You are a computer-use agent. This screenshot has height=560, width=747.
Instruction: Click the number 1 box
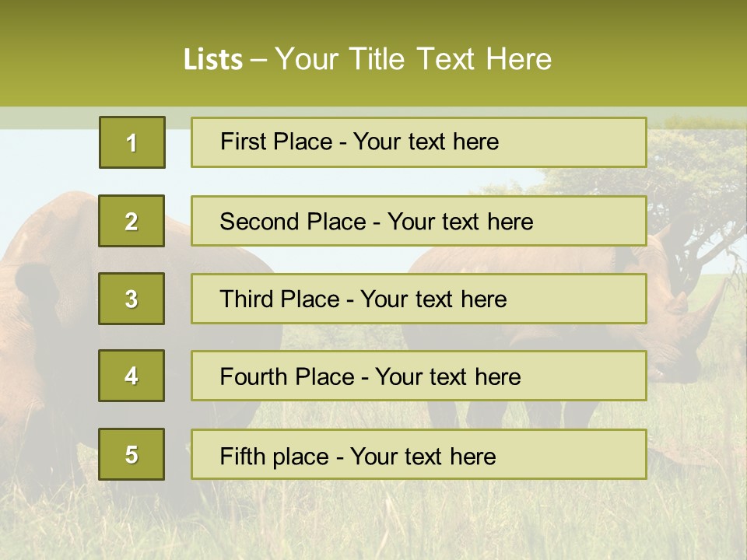click(x=132, y=142)
